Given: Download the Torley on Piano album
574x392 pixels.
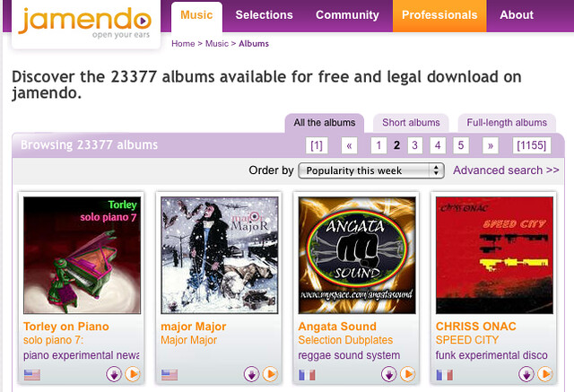Looking at the screenshot, I should point(114,374).
